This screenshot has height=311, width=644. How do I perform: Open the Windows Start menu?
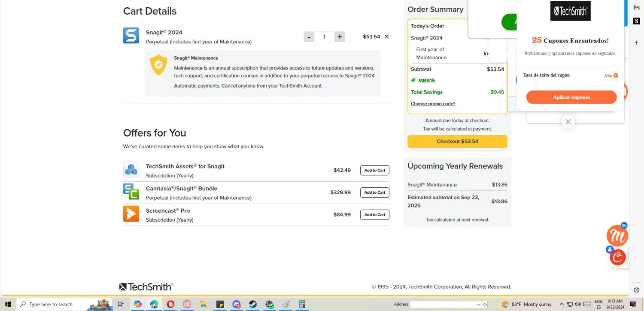tap(8, 304)
